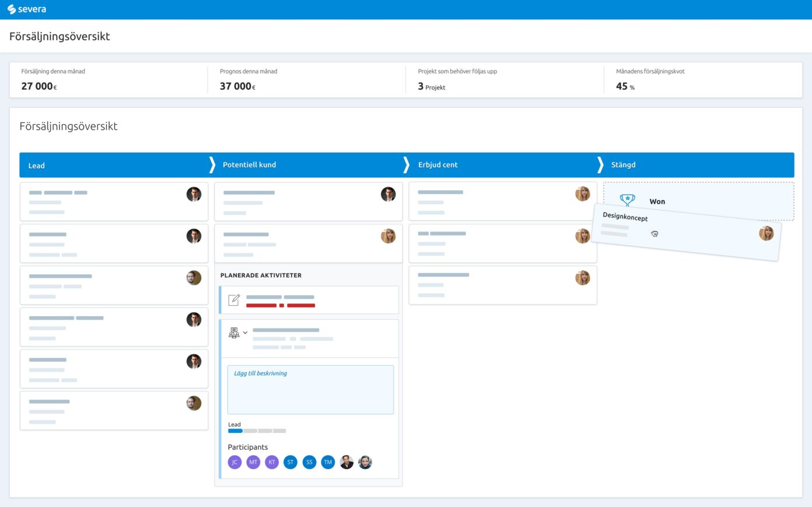
Task: Select the KT participant avatar
Action: click(272, 462)
